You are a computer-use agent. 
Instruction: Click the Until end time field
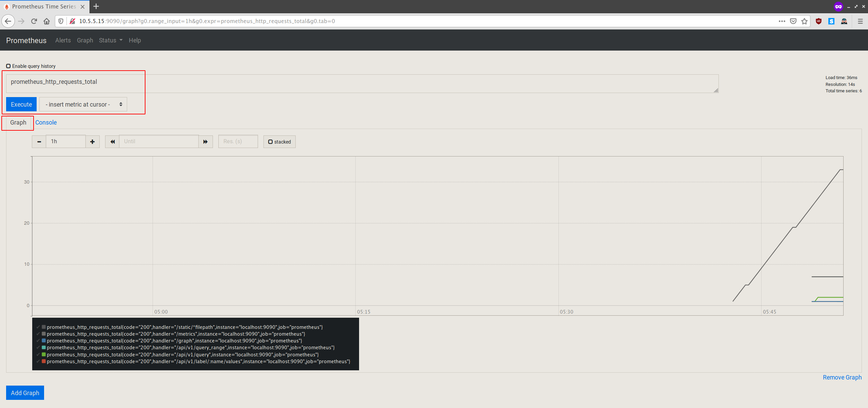(x=159, y=142)
